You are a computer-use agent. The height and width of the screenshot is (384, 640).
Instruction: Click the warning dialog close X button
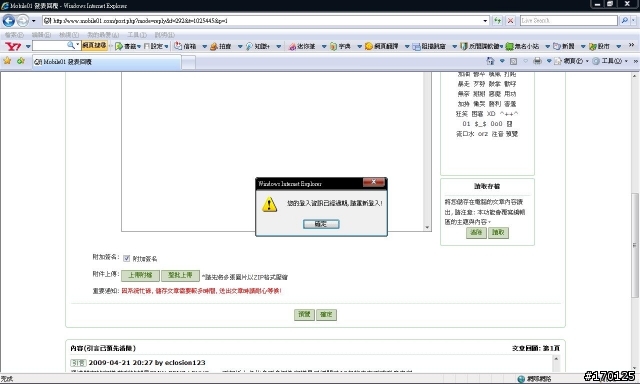point(373,182)
